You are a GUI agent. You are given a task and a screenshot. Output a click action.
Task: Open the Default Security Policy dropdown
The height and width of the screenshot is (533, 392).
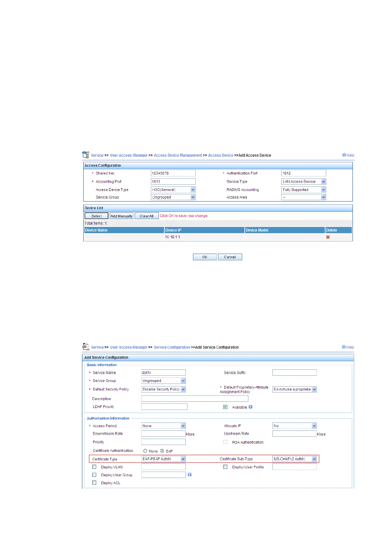[x=164, y=390]
